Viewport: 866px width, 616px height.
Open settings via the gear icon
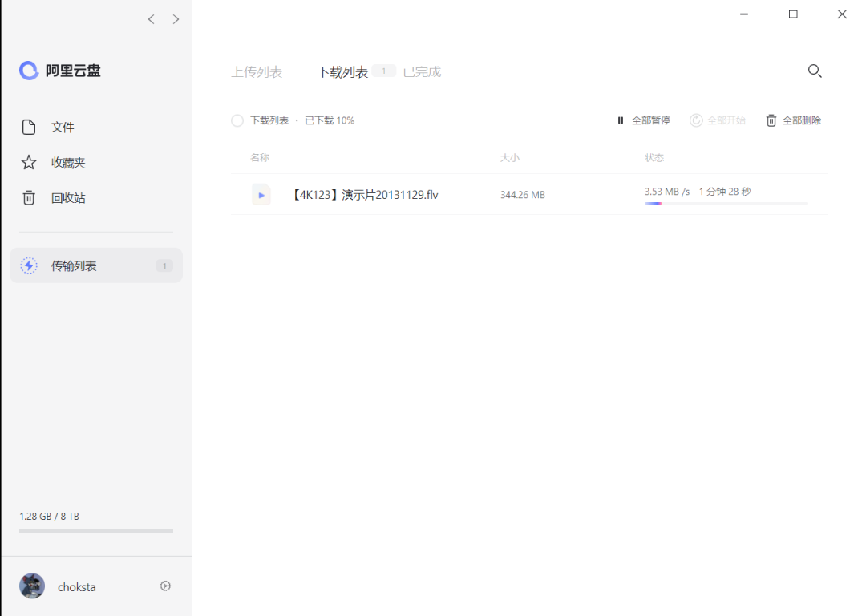point(165,586)
